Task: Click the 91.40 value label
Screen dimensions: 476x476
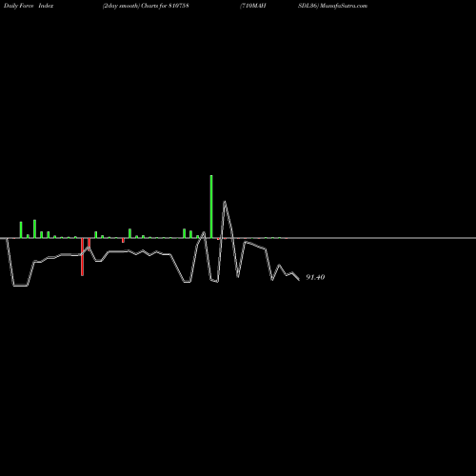Action: 315,277
